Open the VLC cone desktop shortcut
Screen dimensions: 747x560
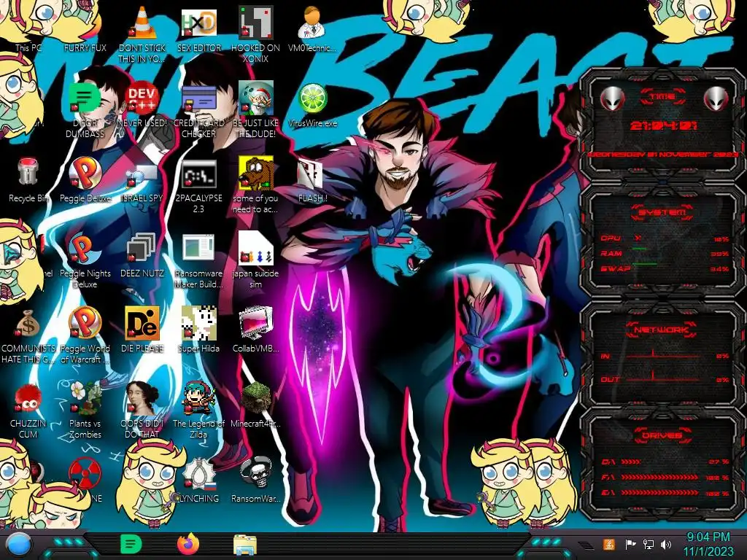pos(142,23)
